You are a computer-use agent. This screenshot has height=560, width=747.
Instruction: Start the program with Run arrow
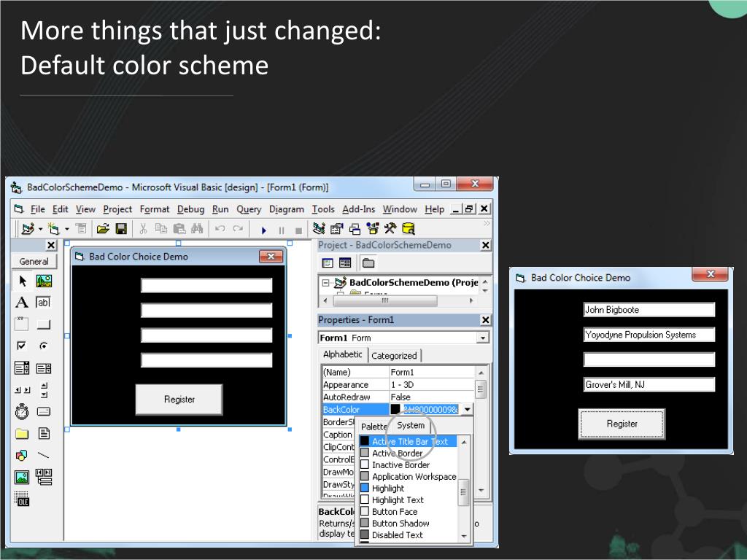[x=263, y=230]
